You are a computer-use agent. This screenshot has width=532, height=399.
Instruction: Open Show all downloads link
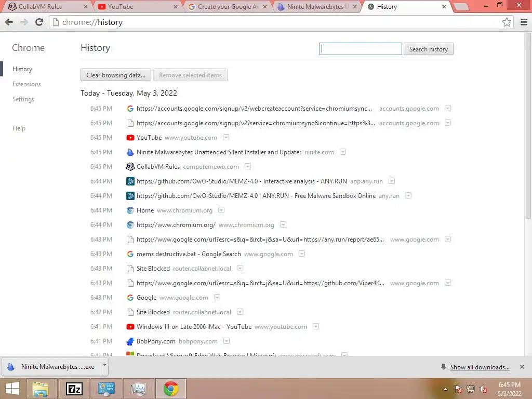[x=480, y=367]
